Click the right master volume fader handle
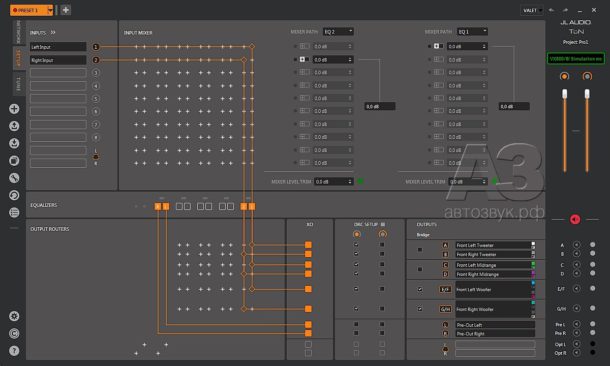 [587, 93]
